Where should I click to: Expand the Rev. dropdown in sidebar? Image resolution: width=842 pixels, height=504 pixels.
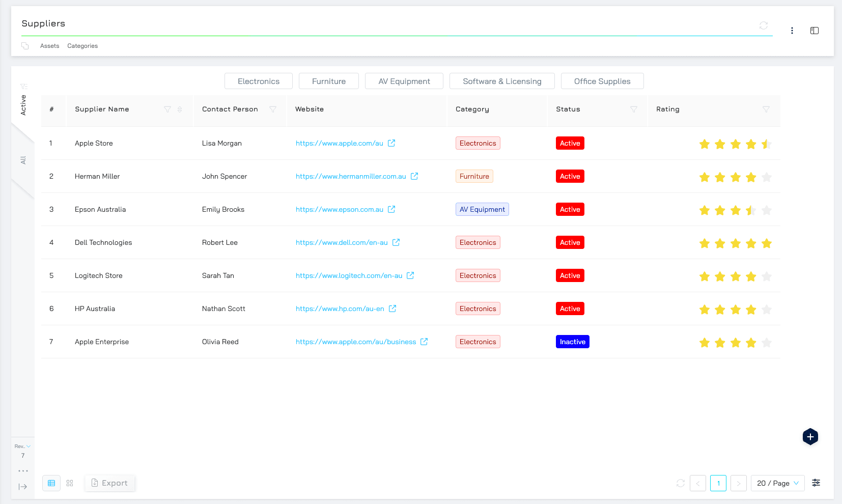pyautogui.click(x=23, y=446)
